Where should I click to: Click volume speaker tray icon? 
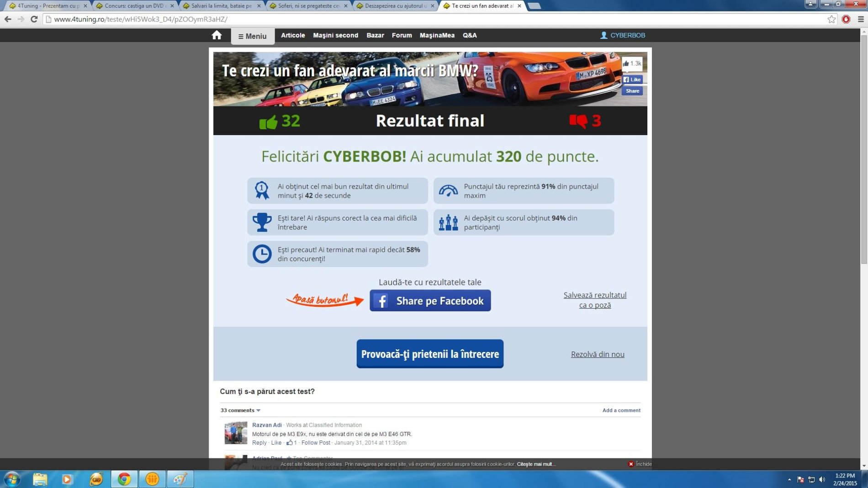click(822, 479)
